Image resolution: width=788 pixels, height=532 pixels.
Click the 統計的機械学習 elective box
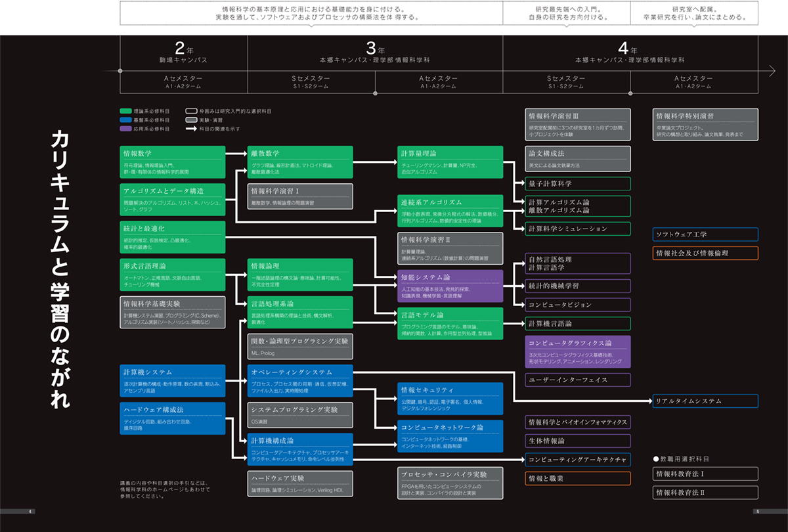[x=578, y=286]
